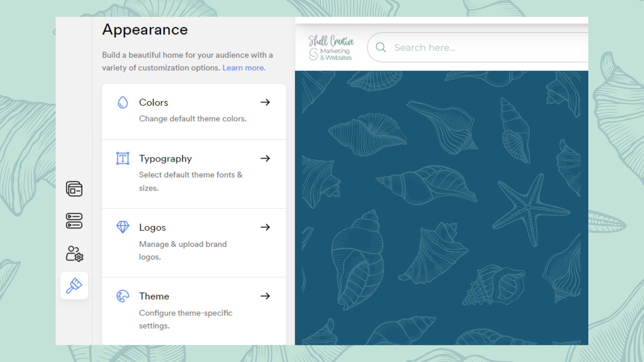
Task: Click the Shell Creative logo
Action: click(x=331, y=48)
